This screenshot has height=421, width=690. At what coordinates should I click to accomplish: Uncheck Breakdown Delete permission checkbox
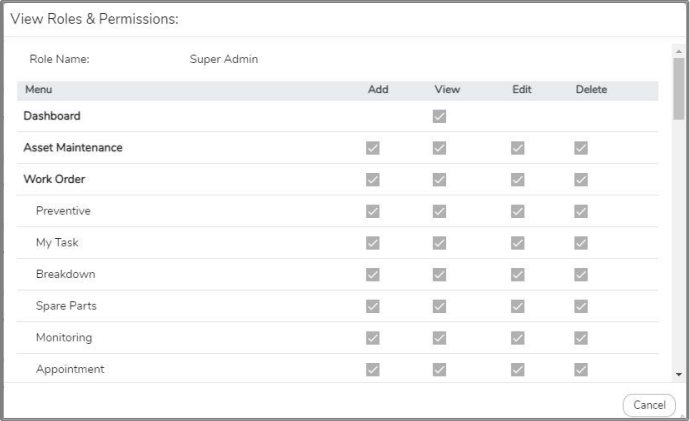tap(581, 275)
